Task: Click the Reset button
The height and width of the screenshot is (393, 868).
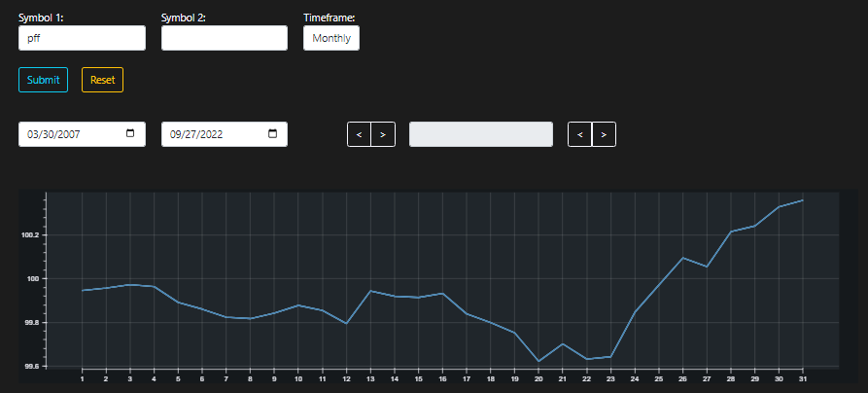Action: click(102, 80)
